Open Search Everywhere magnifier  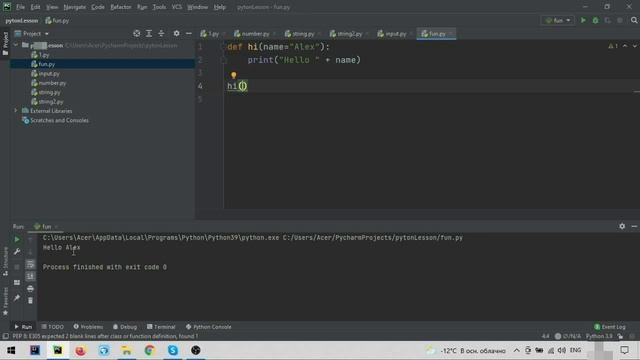(634, 20)
